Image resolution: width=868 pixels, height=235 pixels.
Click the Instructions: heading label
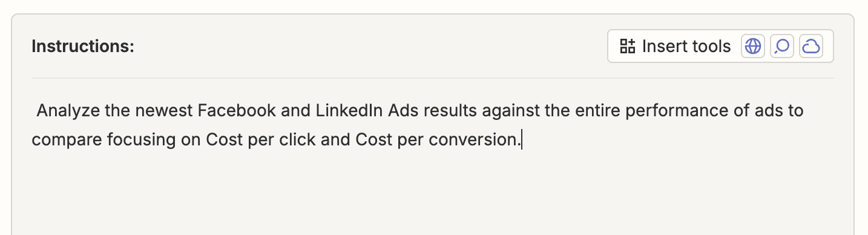83,46
